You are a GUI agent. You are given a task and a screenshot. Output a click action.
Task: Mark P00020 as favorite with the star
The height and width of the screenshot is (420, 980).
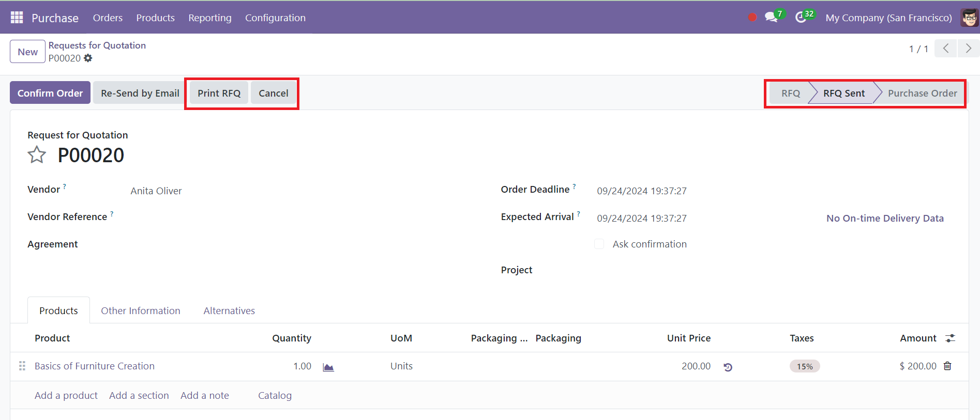coord(37,155)
